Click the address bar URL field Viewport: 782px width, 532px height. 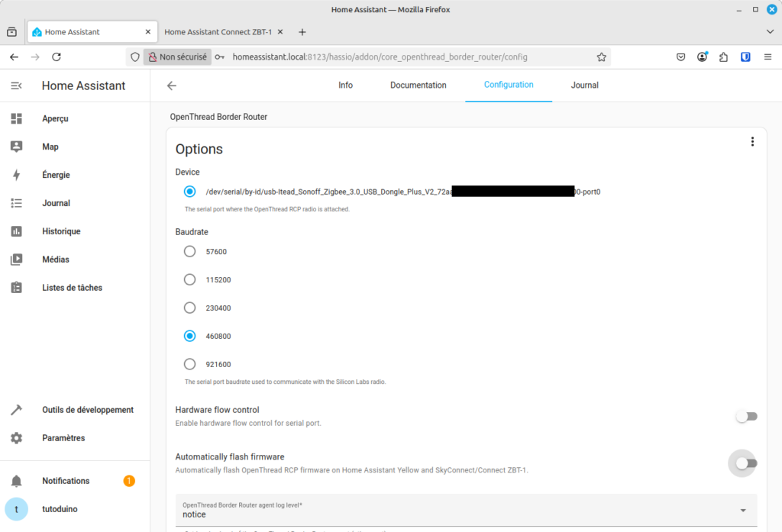[x=380, y=56]
